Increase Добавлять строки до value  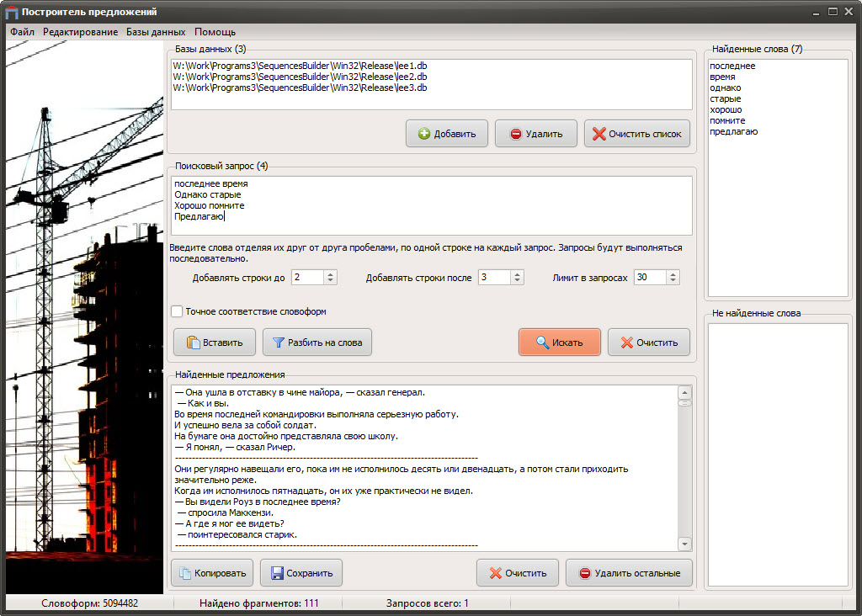click(330, 274)
